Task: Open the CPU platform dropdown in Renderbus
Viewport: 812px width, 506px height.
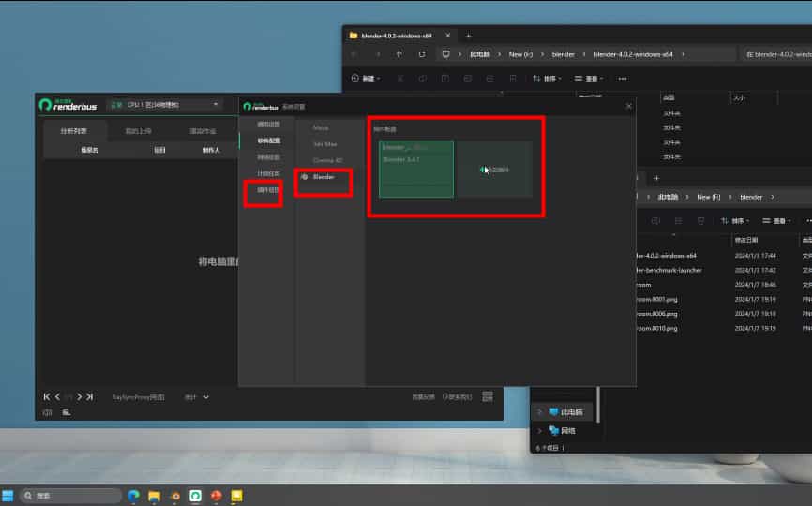Action: (164, 105)
